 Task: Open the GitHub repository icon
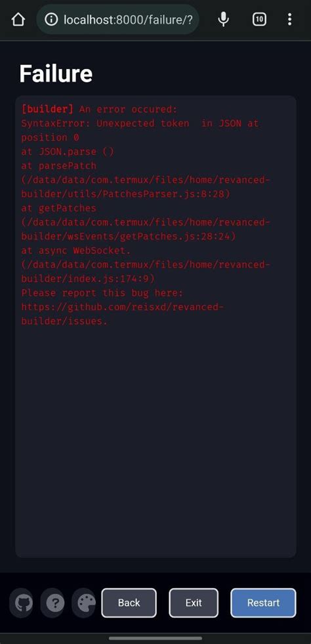pos(24,603)
